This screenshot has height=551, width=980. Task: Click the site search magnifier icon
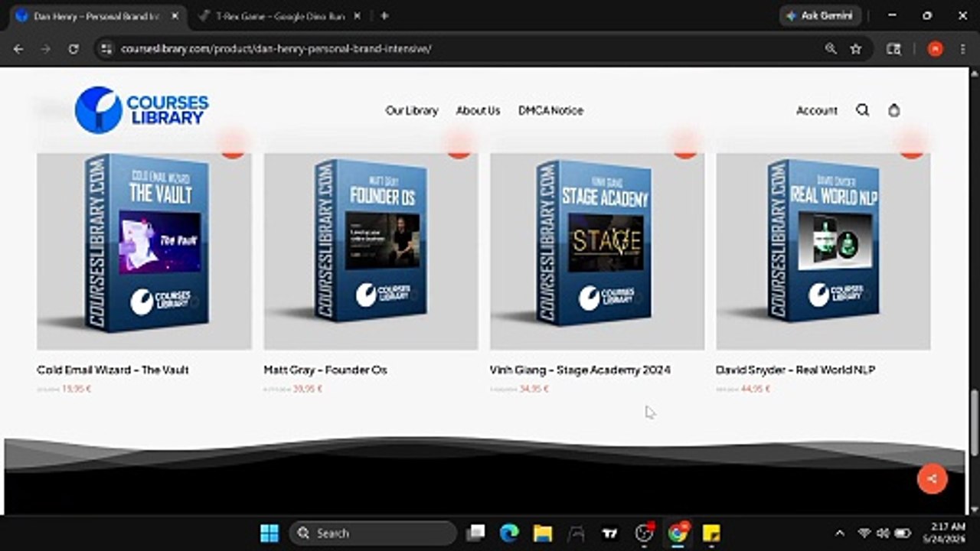pyautogui.click(x=863, y=110)
